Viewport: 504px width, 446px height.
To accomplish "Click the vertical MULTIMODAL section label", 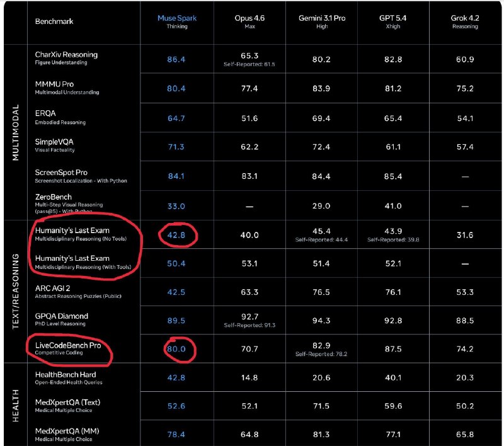I will [17, 132].
